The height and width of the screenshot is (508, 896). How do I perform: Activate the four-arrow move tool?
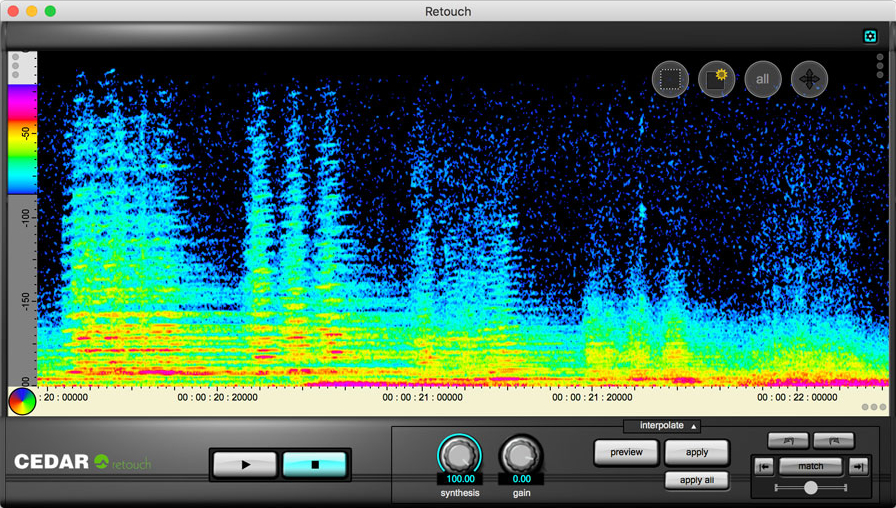(x=809, y=79)
